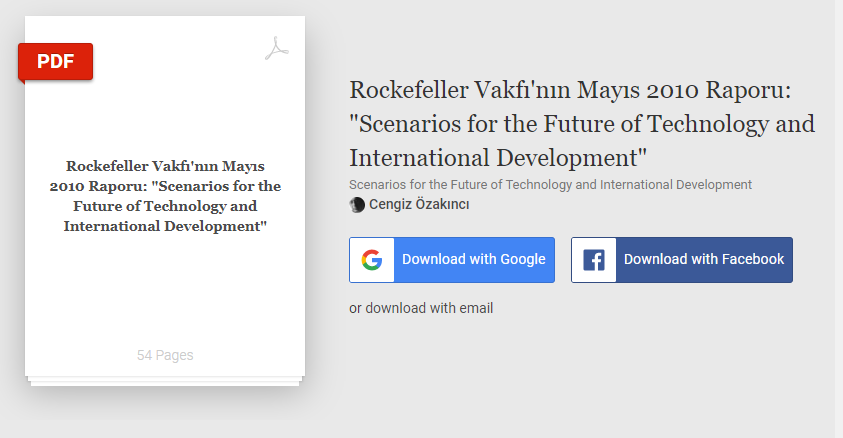Open Cengiz Özakıncı's avatar picture

point(357,205)
